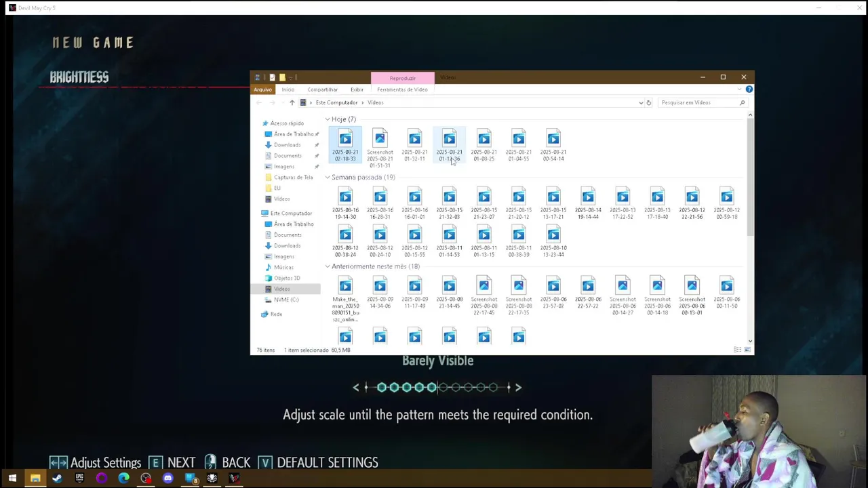The width and height of the screenshot is (868, 488).
Task: Select Make_the_man video file
Action: 345,300
